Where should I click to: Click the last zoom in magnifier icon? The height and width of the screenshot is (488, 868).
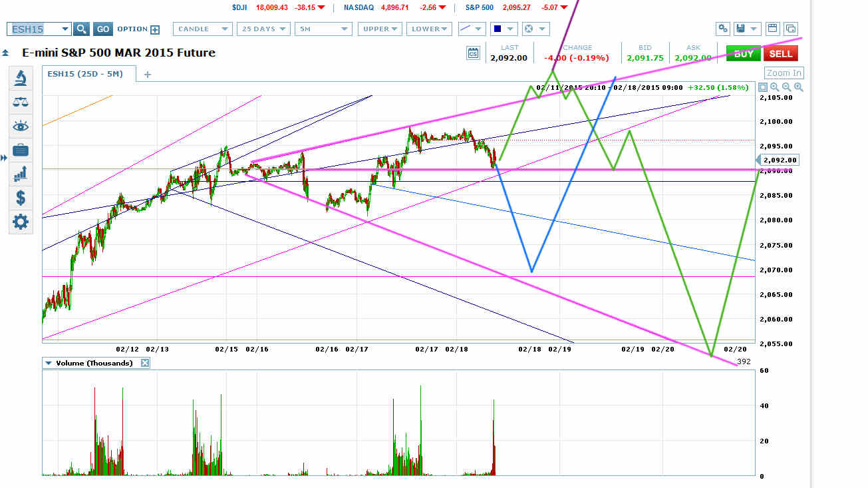799,87
